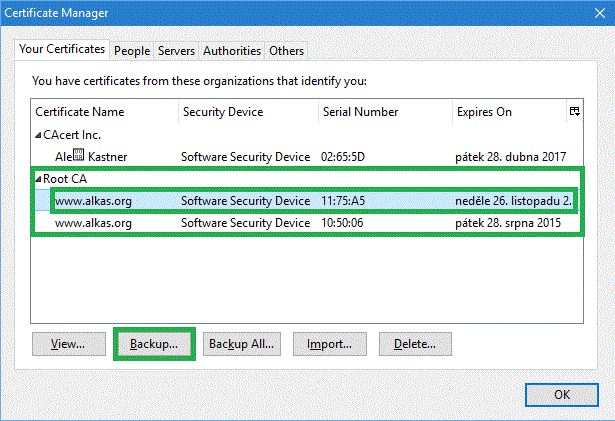Screen dimensions: 615x421
Task: Collapse the Root CA tree group
Action: (x=38, y=179)
